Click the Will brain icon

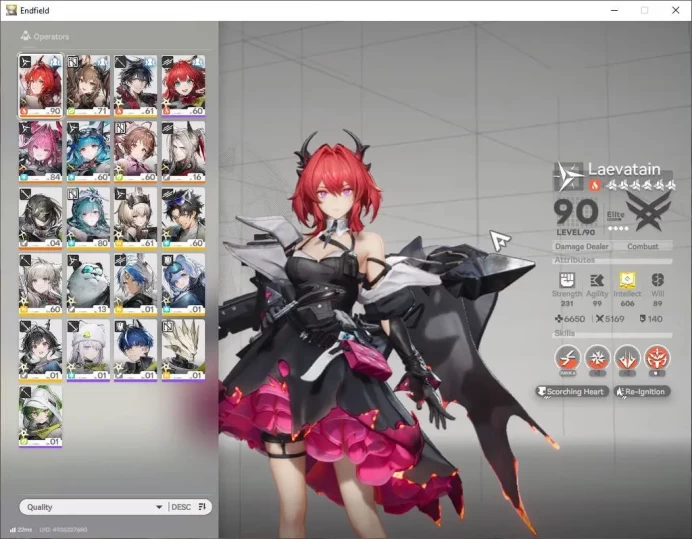(658, 280)
